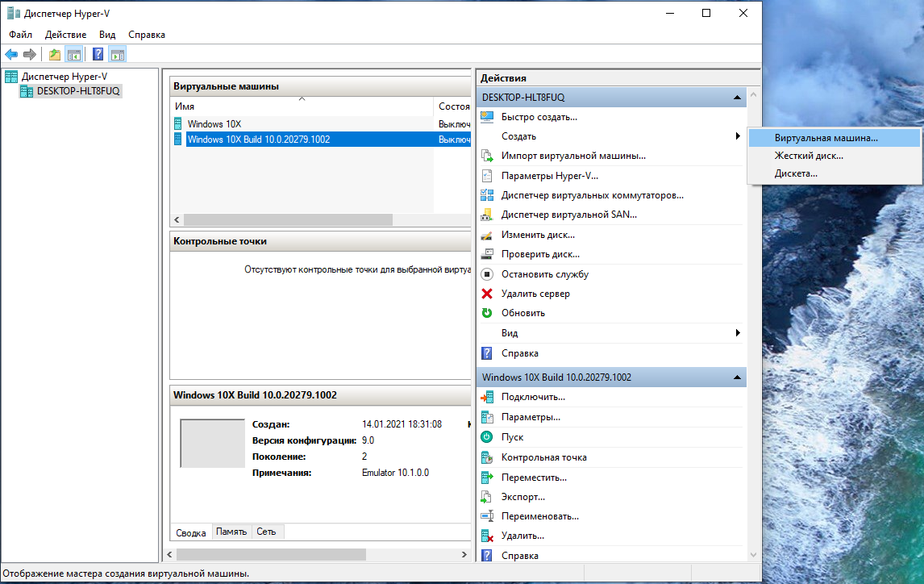The height and width of the screenshot is (584, 924).
Task: Sort by Имя column header
Action: click(x=302, y=106)
